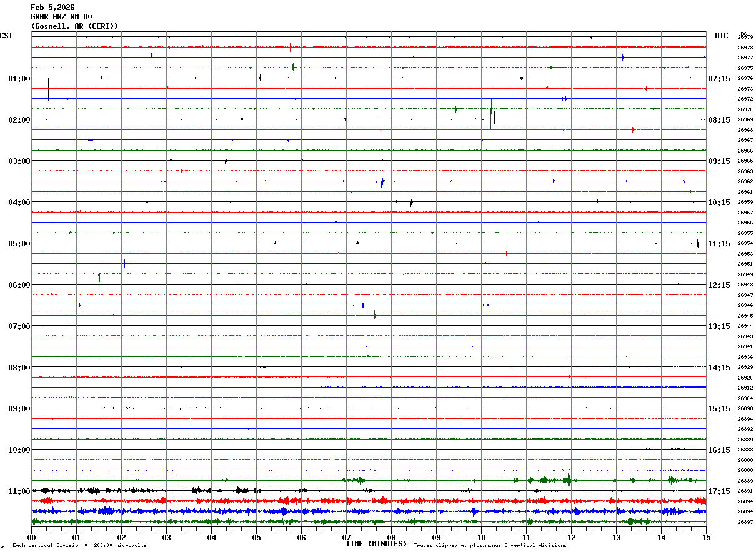Click the '06' minute axis tick label
756x554 pixels.
[x=301, y=537]
